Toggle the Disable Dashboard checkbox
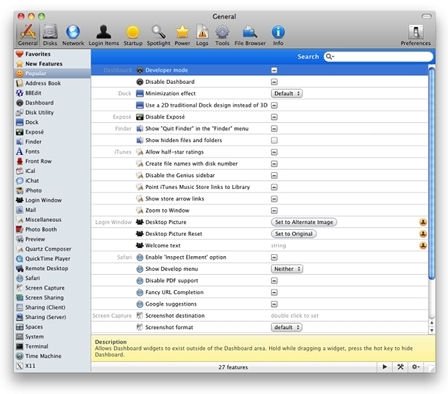 pyautogui.click(x=274, y=82)
